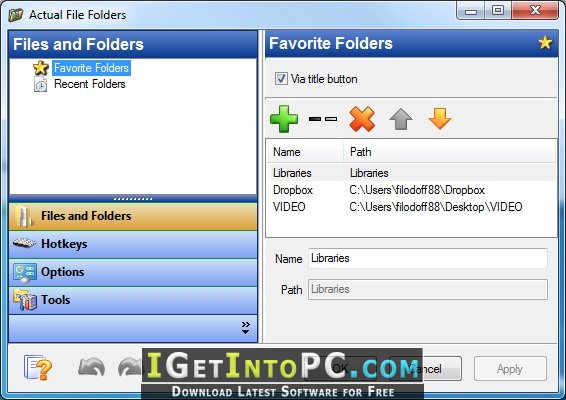Open the Options section
Viewport: 566px width, 400px height.
[133, 272]
